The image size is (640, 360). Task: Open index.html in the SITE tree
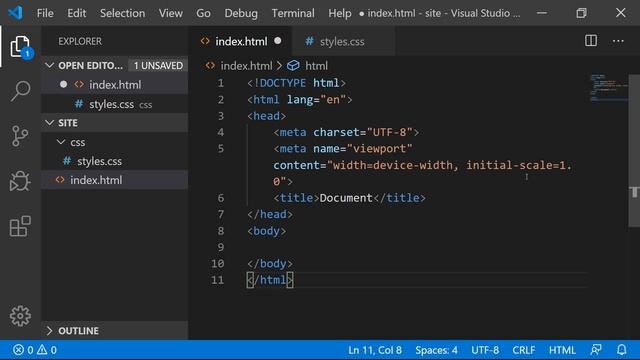click(x=115, y=180)
